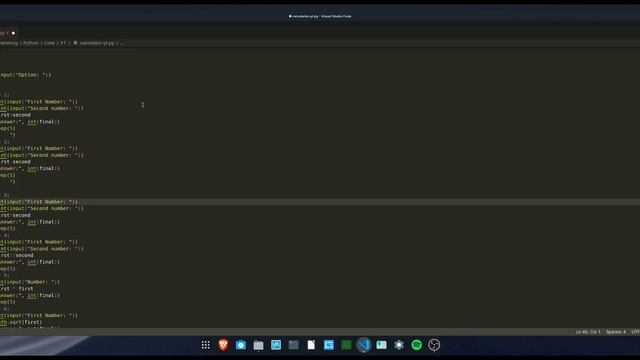
Task: Open the light blue book reader icon in dock
Action: pyautogui.click(x=382, y=345)
